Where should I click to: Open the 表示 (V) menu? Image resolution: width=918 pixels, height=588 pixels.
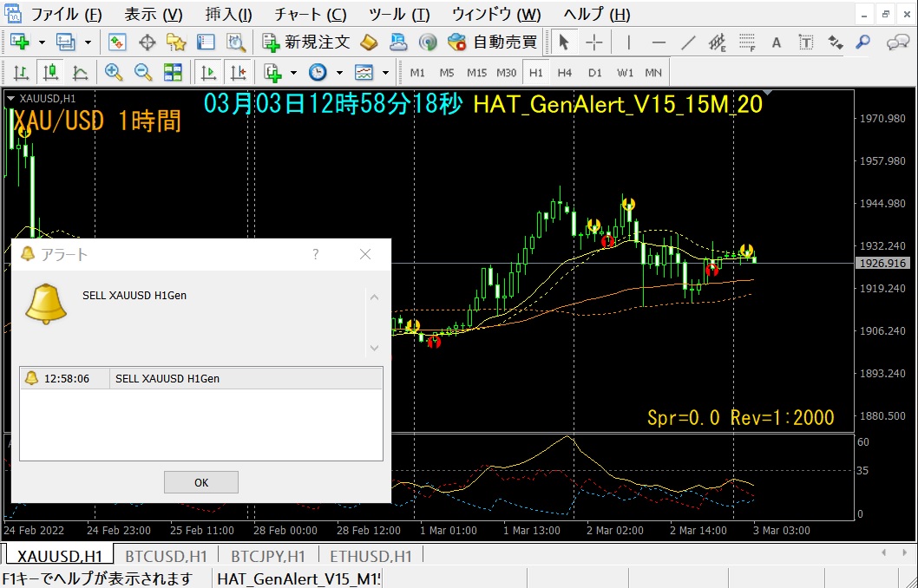click(154, 14)
